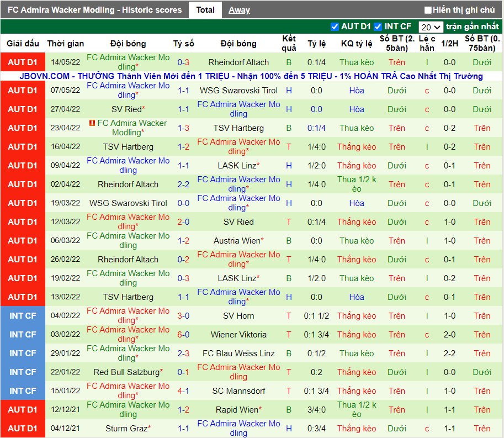
Task: Uncheck the AUT D1 league filter
Action: pyautogui.click(x=335, y=27)
